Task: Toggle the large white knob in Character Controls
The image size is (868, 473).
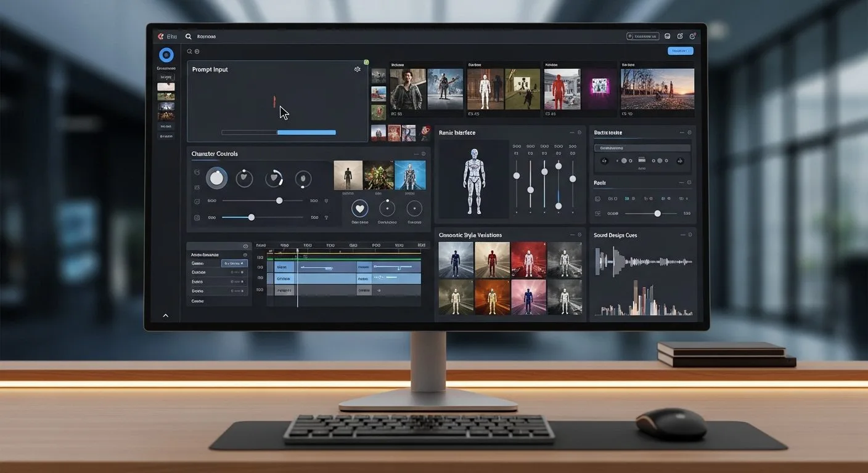Action: (216, 178)
